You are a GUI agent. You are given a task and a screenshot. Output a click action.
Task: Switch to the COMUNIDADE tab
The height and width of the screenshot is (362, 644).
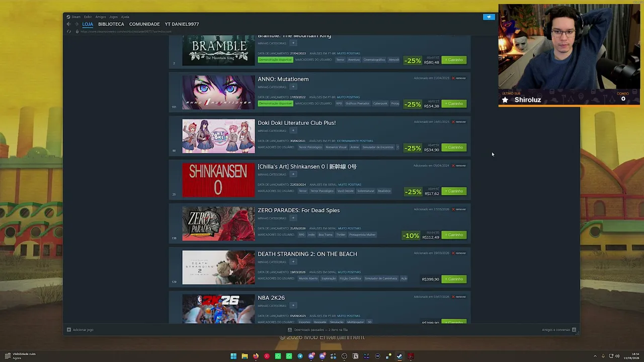point(144,24)
